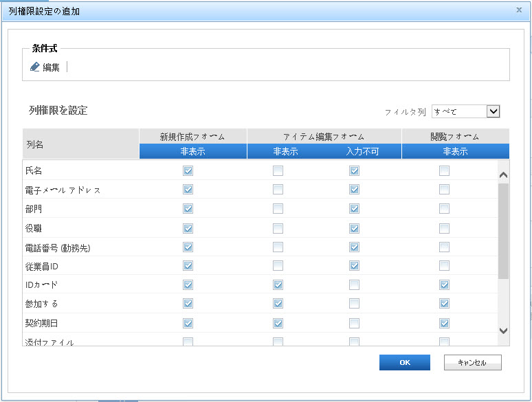Click the pencil edit icon under 条件式

[36, 67]
